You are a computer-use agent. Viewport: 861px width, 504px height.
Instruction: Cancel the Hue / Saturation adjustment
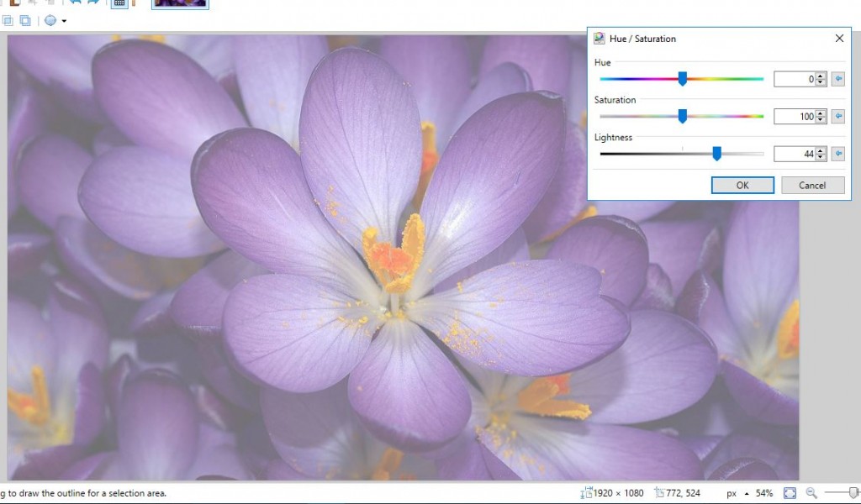tap(812, 186)
